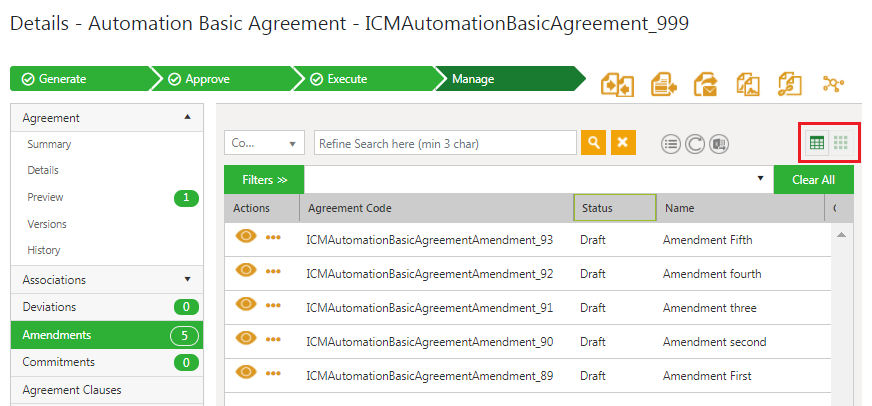Click the orange search magnifier button
The width and height of the screenshot is (872, 406).
(x=593, y=143)
